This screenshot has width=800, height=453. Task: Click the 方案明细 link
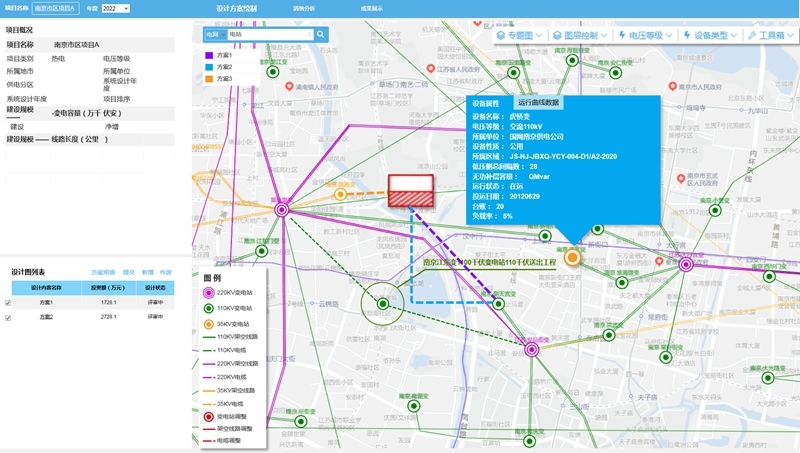click(x=103, y=272)
